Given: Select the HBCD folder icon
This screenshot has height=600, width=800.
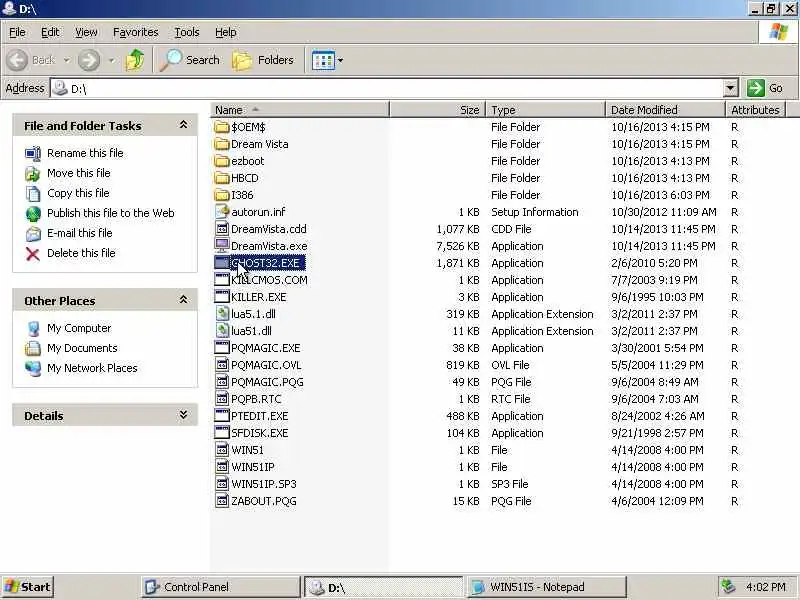Looking at the screenshot, I should pos(222,178).
